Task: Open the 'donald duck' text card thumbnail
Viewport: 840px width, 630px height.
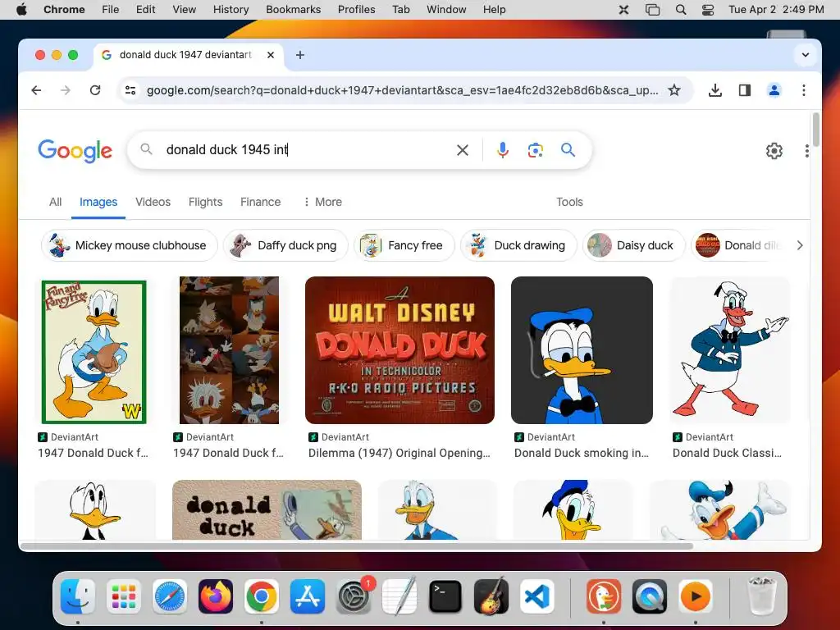Action: [x=267, y=509]
